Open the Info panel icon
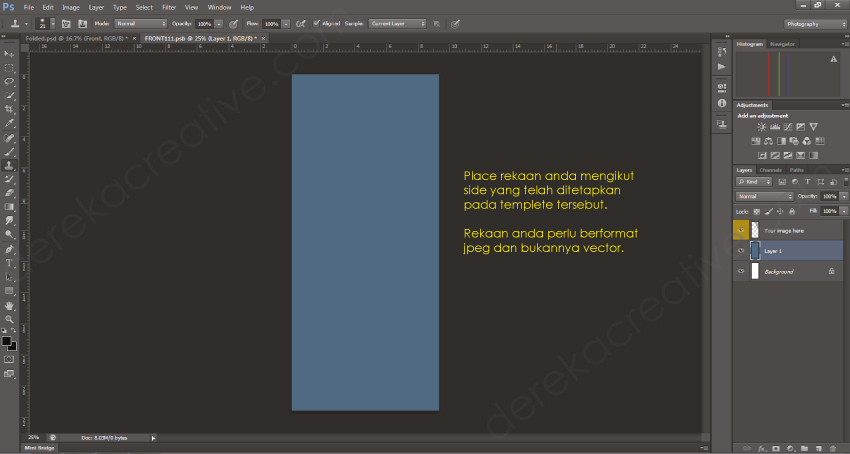Image resolution: width=850 pixels, height=454 pixels. point(722,103)
